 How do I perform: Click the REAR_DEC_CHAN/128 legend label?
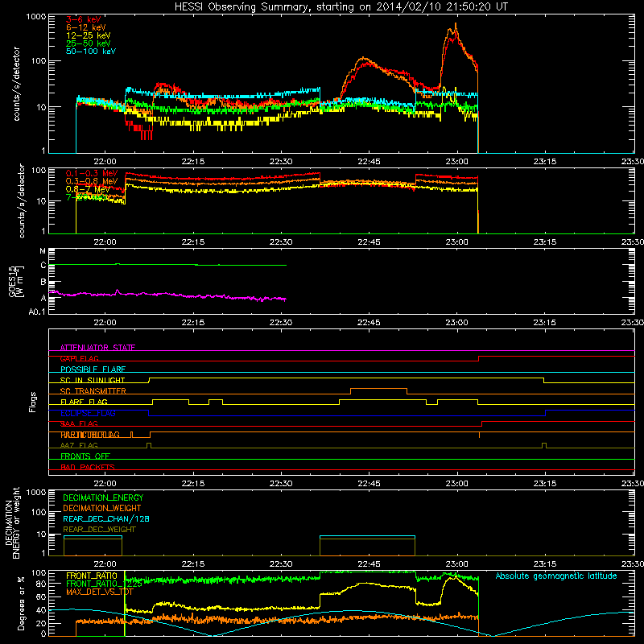tap(106, 518)
